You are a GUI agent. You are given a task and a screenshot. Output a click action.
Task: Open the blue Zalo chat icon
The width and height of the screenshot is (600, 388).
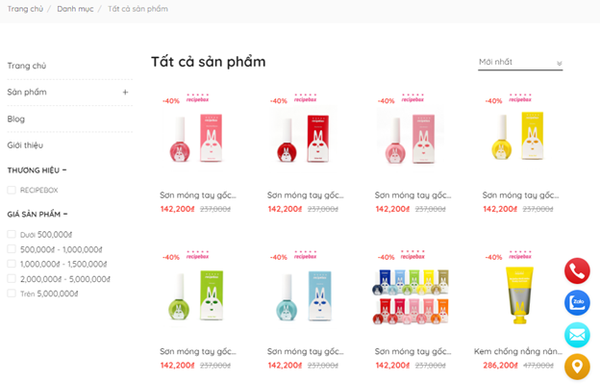[577, 303]
